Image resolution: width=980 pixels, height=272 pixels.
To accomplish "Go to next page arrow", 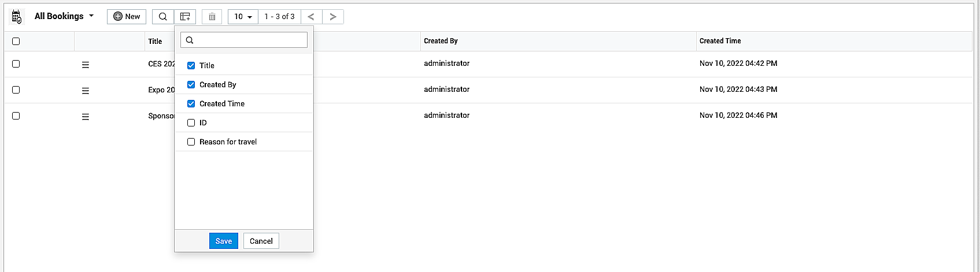I will pos(333,17).
